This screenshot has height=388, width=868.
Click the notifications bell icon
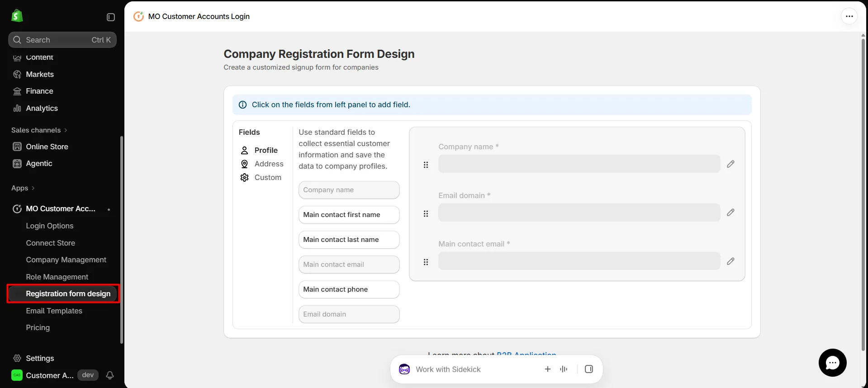tap(110, 375)
